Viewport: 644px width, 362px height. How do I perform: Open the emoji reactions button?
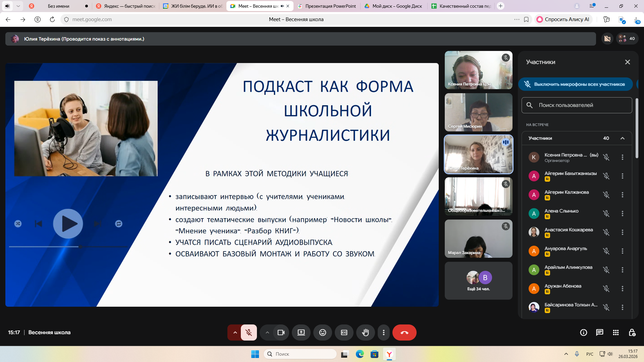tap(322, 333)
